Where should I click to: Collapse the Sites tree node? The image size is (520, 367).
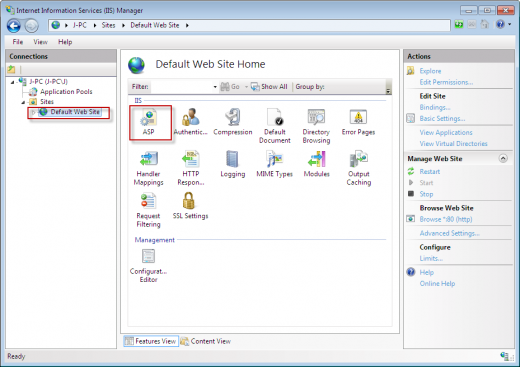(23, 102)
